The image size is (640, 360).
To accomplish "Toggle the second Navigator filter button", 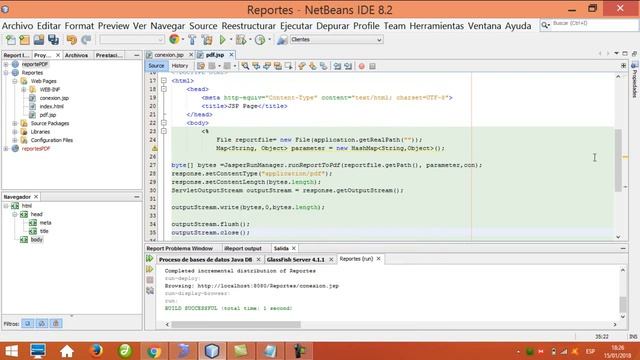I will pos(42,323).
